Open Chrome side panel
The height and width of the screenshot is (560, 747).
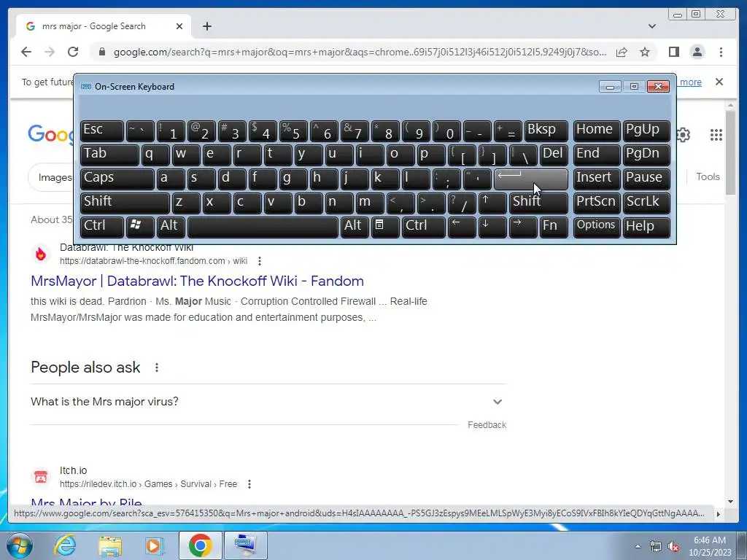[673, 52]
